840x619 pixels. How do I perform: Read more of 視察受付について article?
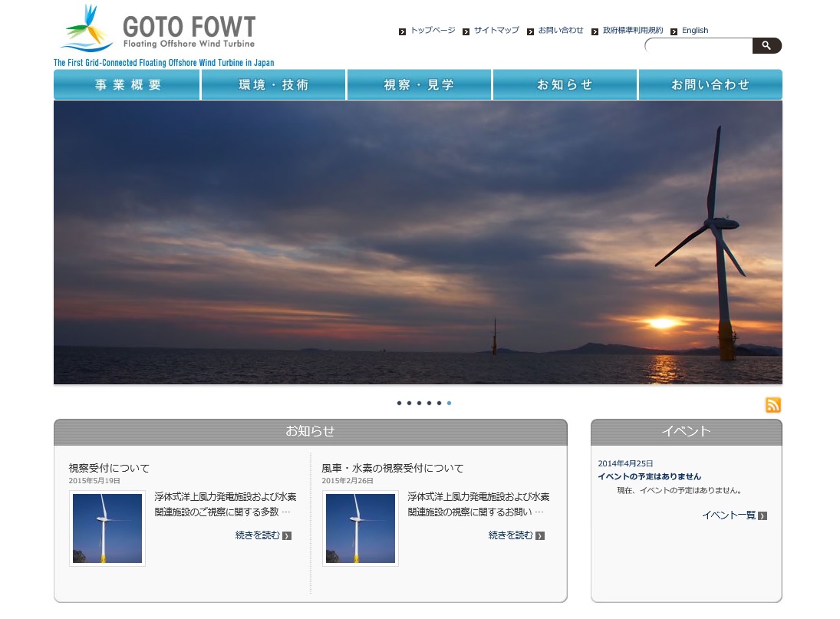click(258, 535)
